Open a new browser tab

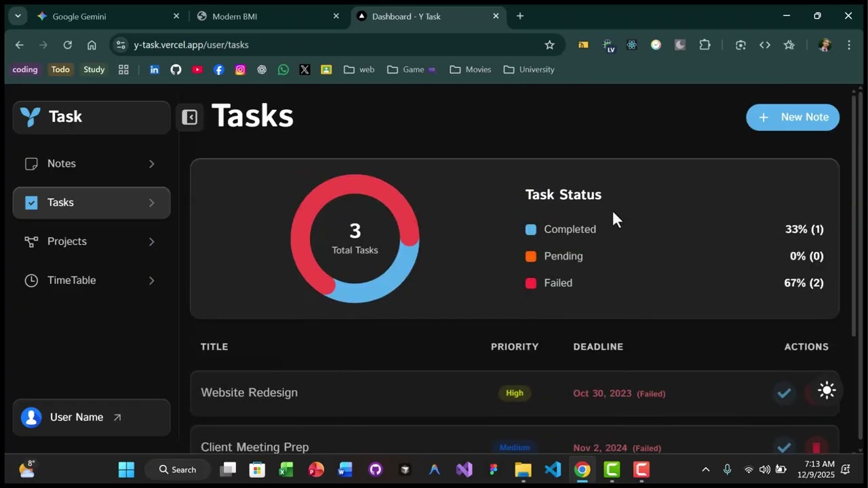coord(520,16)
